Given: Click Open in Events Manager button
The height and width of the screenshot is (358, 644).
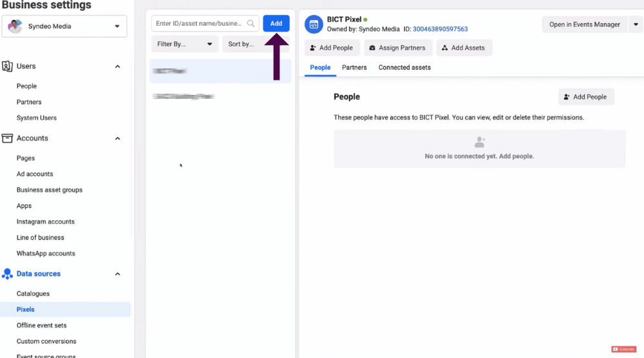Looking at the screenshot, I should [585, 24].
